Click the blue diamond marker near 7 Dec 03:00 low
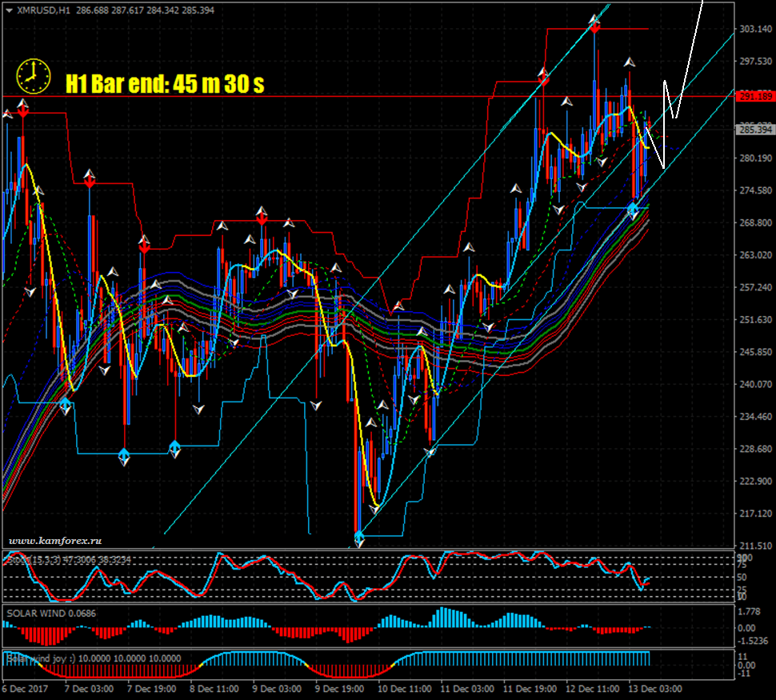The height and width of the screenshot is (700, 776). pyautogui.click(x=66, y=405)
